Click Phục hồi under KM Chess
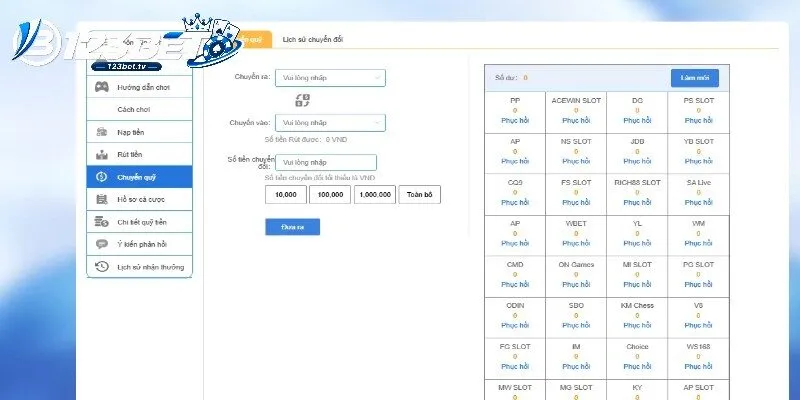Image resolution: width=800 pixels, height=400 pixels. click(637, 325)
